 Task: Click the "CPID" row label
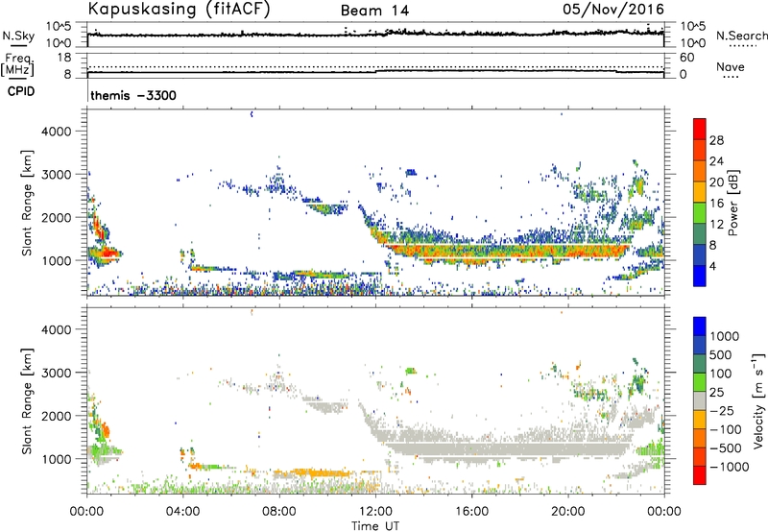[x=21, y=91]
